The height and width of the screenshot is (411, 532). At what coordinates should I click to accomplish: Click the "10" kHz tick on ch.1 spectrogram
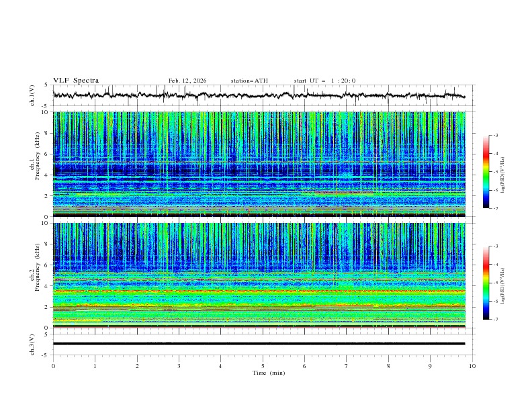click(x=46, y=112)
